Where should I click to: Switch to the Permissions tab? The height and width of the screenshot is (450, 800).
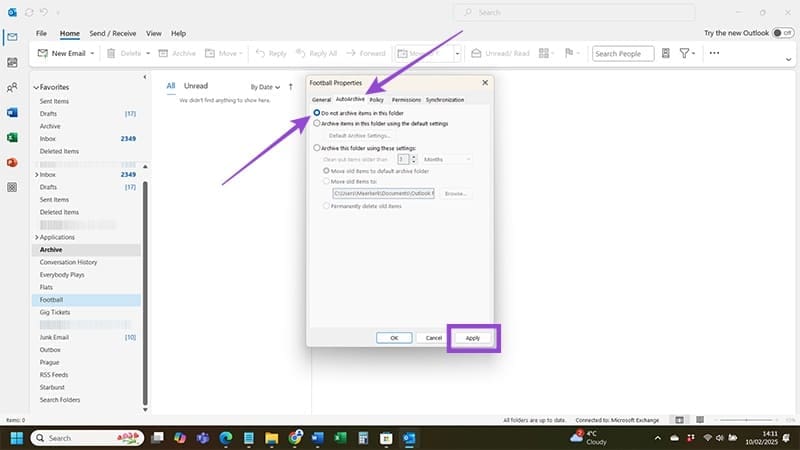(x=406, y=100)
